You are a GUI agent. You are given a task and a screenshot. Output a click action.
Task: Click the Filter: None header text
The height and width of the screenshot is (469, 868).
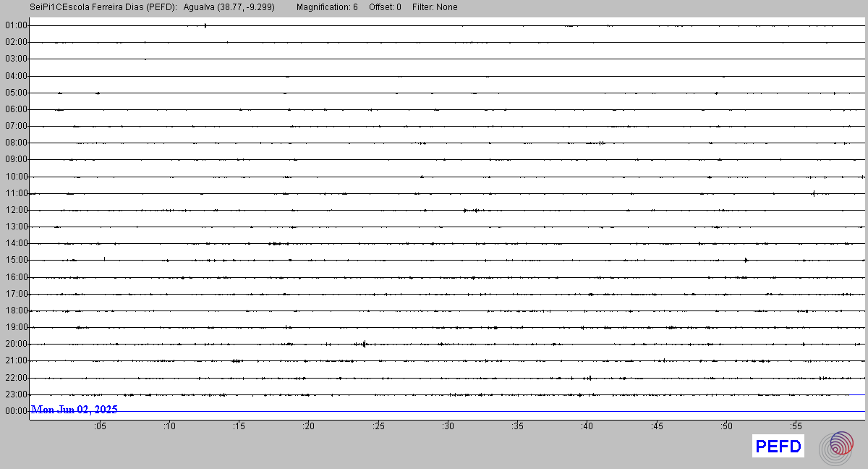coord(435,7)
